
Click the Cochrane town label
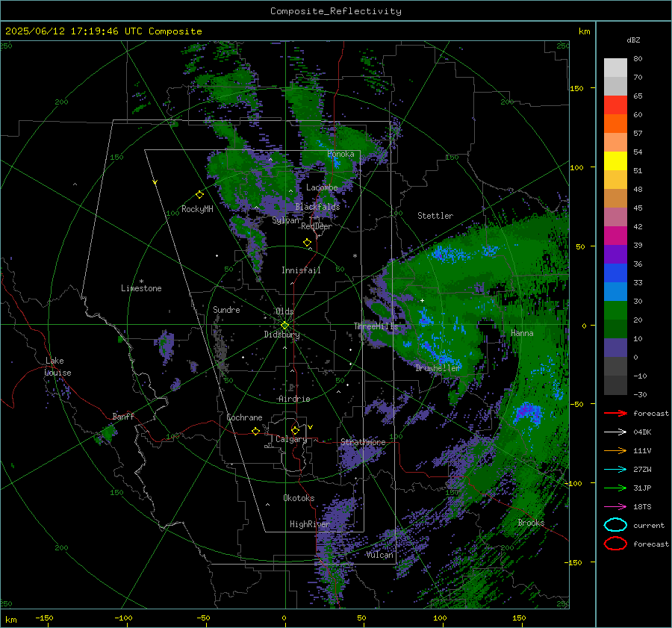244,417
